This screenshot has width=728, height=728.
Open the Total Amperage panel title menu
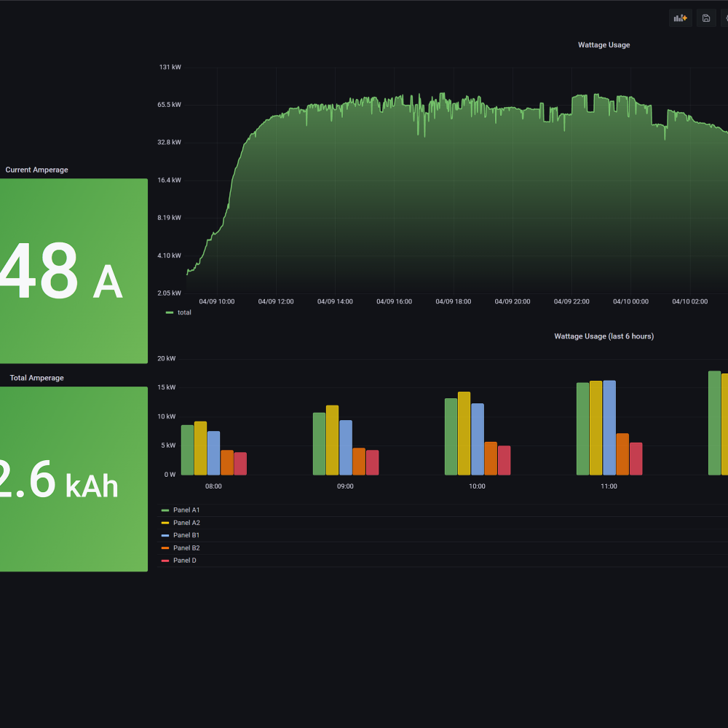coord(36,378)
